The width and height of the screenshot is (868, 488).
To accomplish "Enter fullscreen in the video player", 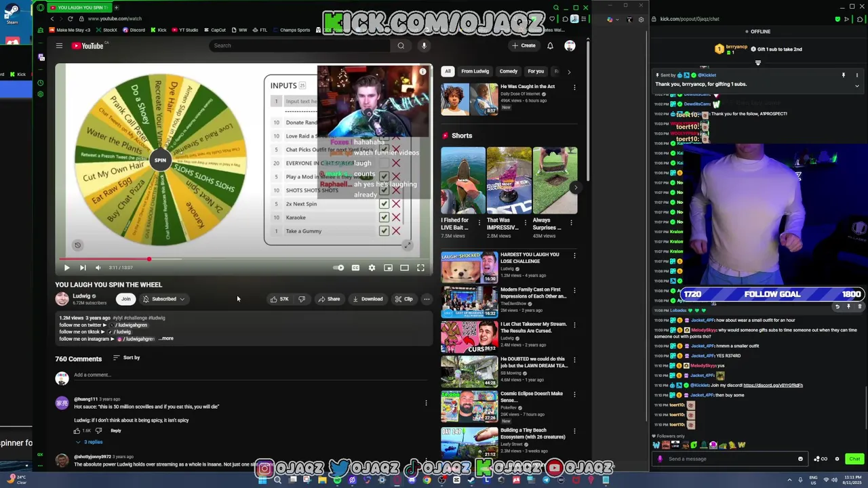I will pos(420,268).
